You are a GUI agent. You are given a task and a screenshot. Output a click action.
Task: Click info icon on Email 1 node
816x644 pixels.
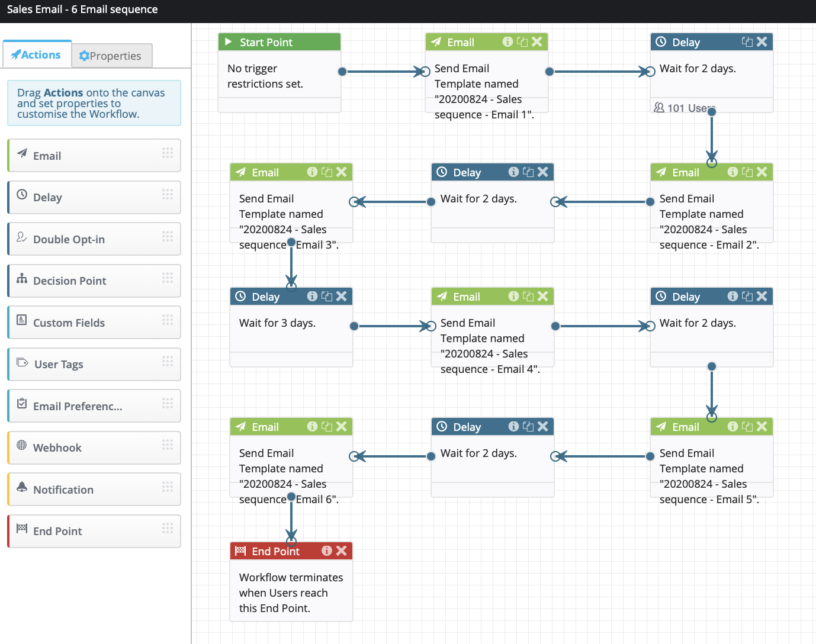[507, 41]
